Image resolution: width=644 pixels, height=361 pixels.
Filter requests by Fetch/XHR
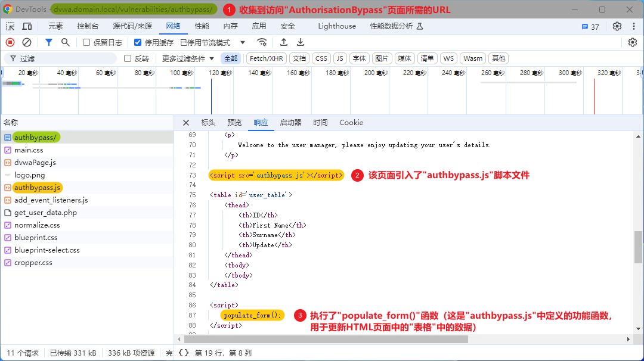pyautogui.click(x=266, y=58)
